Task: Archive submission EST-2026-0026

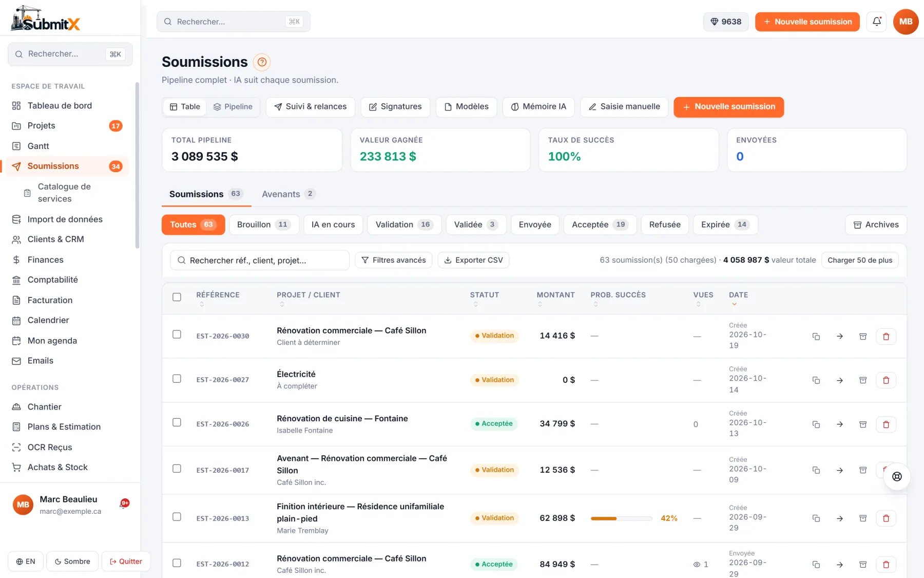Action: (863, 424)
